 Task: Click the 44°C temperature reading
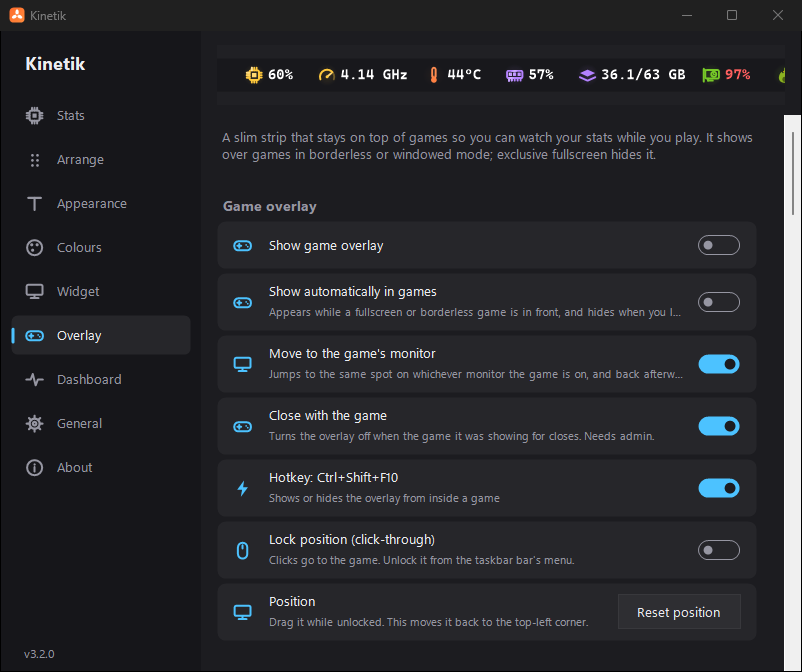pos(464,75)
